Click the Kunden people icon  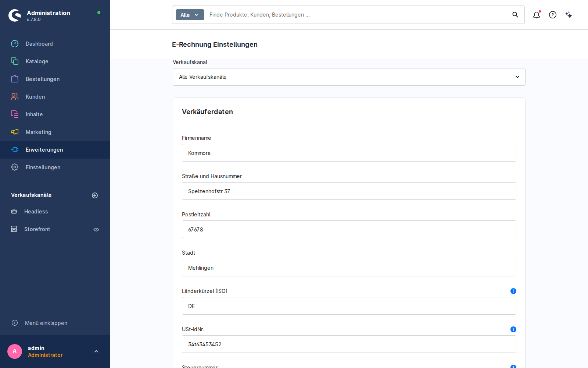click(x=15, y=97)
